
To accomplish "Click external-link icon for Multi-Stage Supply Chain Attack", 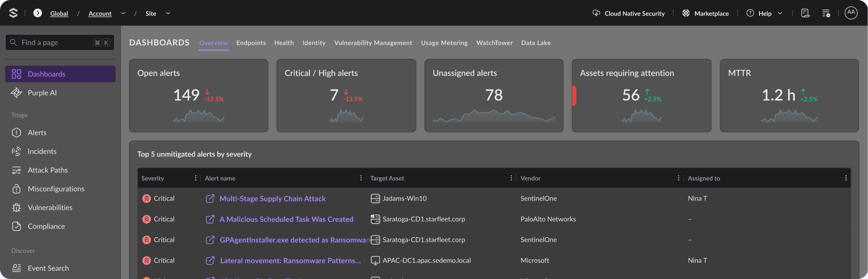I will [x=210, y=198].
